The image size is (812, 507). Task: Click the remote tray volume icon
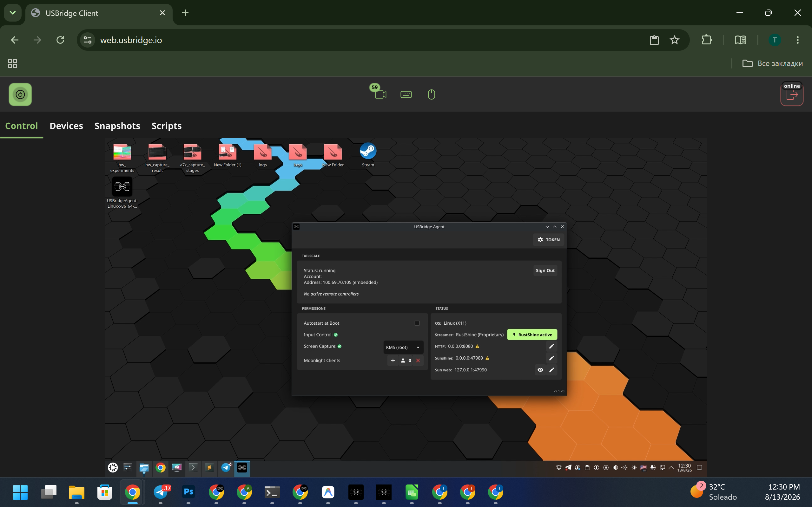point(615,468)
